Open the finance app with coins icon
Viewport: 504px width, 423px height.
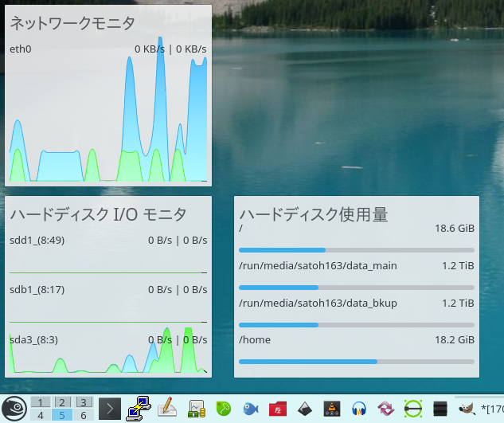point(197,409)
